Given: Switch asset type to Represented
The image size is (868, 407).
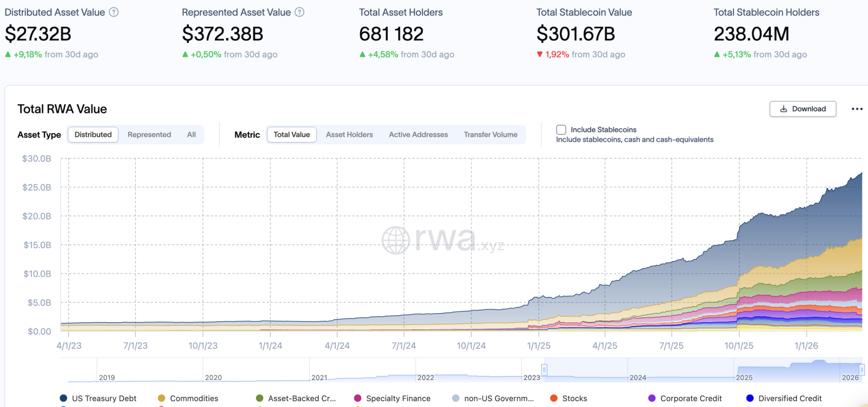Looking at the screenshot, I should (149, 135).
